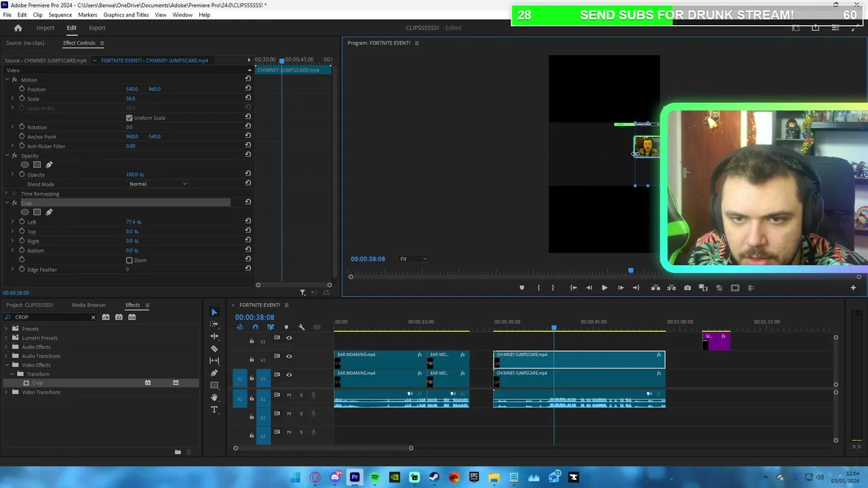The image size is (868, 488).
Task: Mute audio track A1
Action: [289, 395]
